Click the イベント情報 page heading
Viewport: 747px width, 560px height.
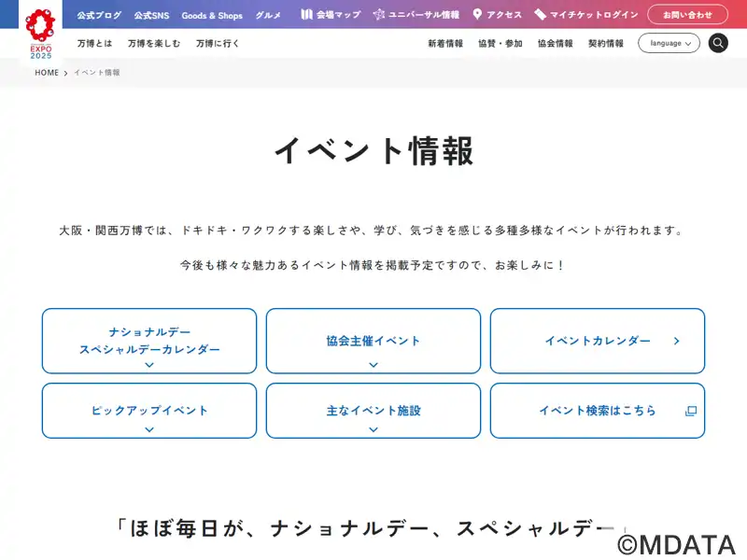click(x=373, y=150)
